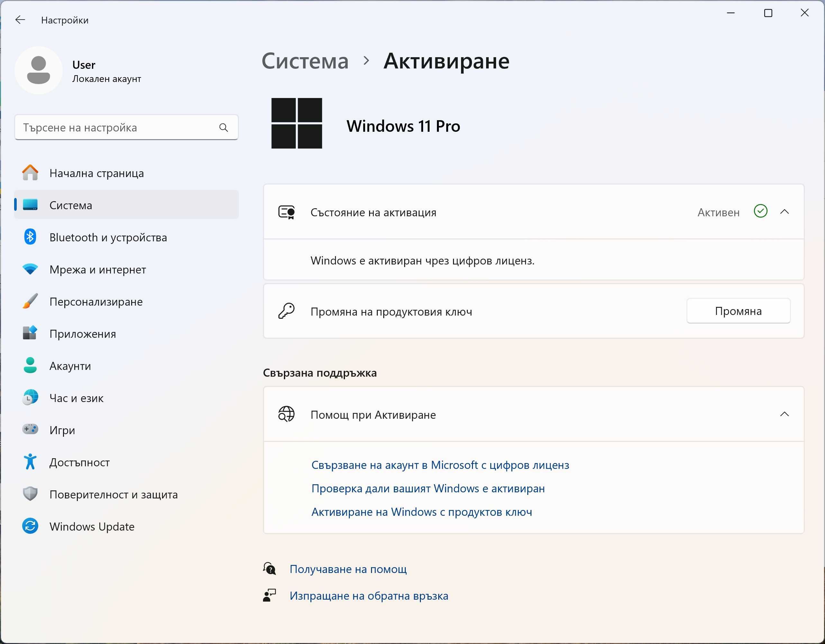The width and height of the screenshot is (825, 644).
Task: Click the back arrow in title bar
Action: 20,20
